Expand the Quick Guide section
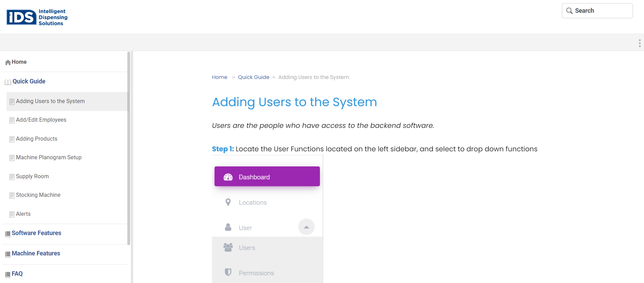This screenshot has width=644, height=283. [29, 81]
